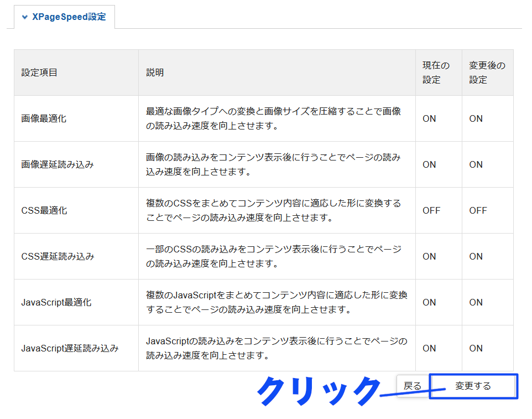Click 変更後 ON value for 画像最適化
Screen dimensions: 532x419
coord(476,118)
